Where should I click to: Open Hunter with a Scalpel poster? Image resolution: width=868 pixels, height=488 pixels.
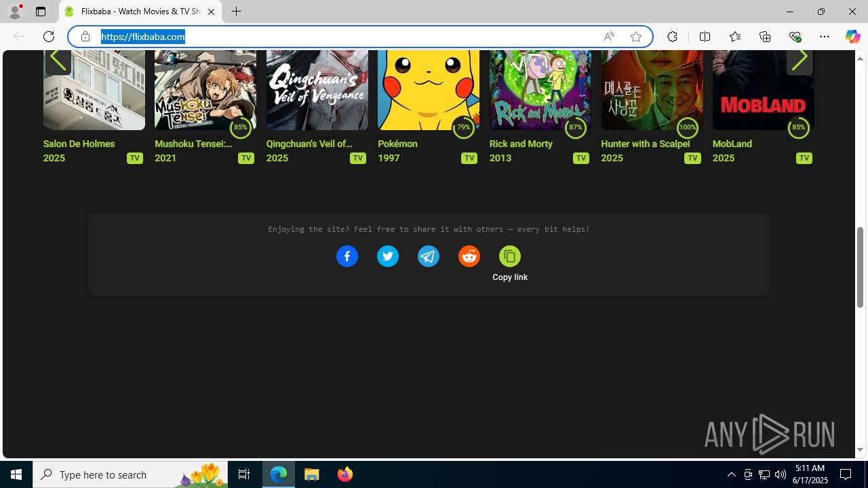point(652,89)
